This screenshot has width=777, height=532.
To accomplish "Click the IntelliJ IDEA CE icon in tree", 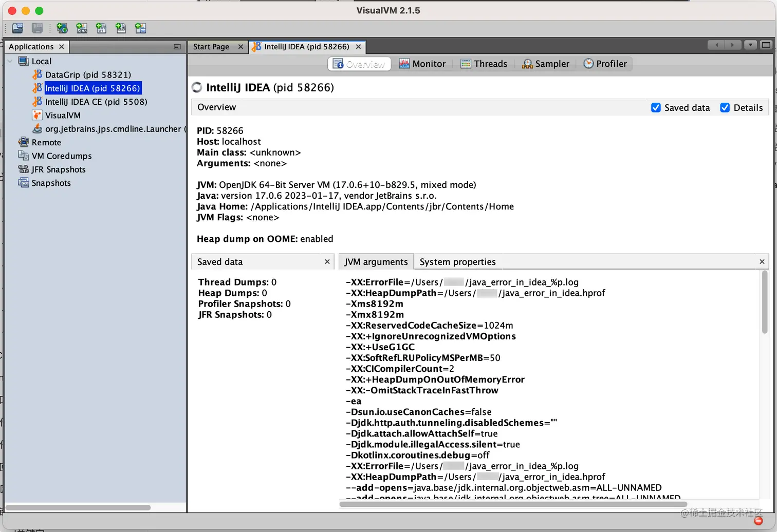I will pos(38,102).
